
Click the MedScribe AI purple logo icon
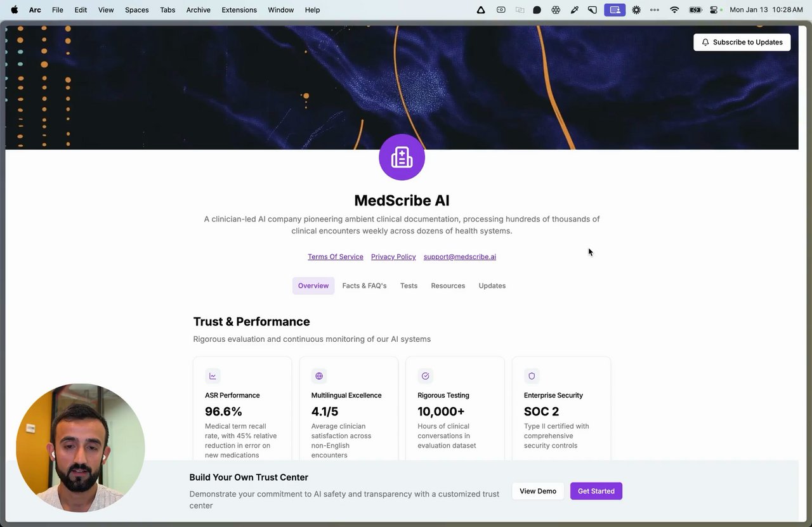click(x=402, y=157)
